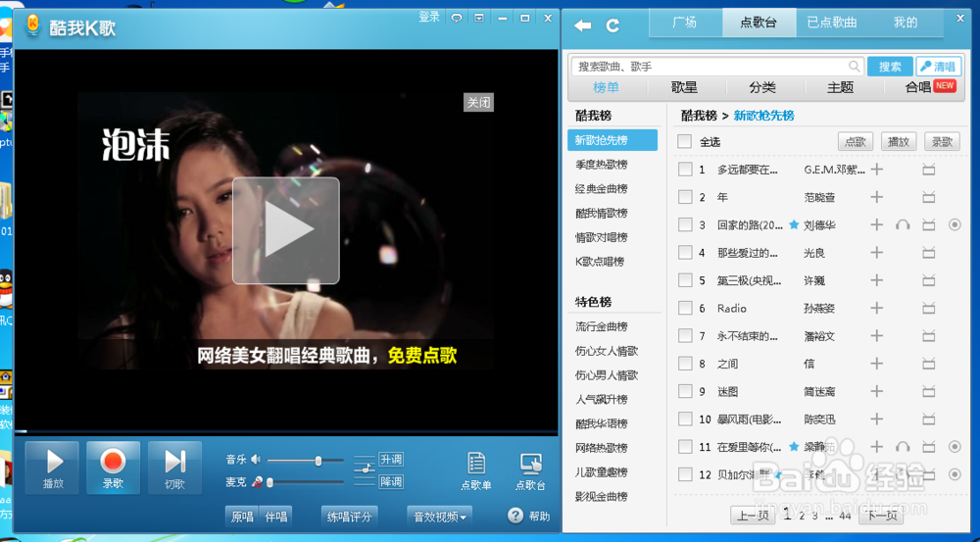Viewport: 980px width, 542px height.
Task: Start recording with the 录歌 button
Action: coord(113,468)
